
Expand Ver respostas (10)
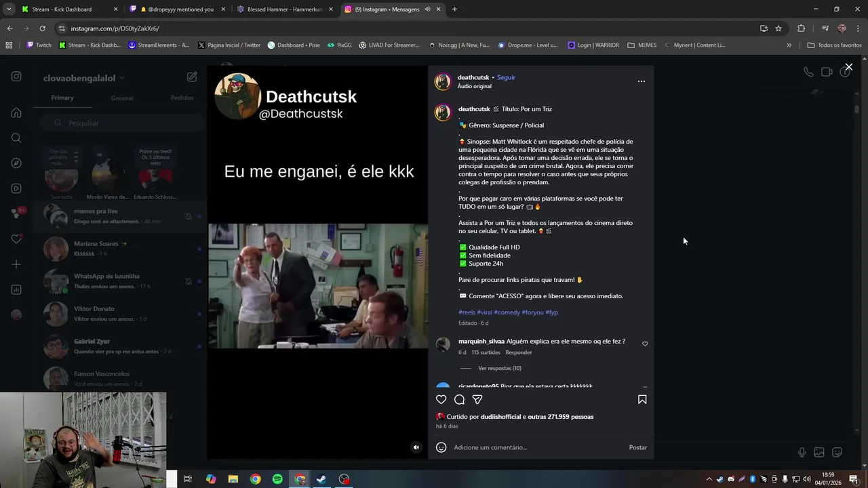[x=500, y=368]
